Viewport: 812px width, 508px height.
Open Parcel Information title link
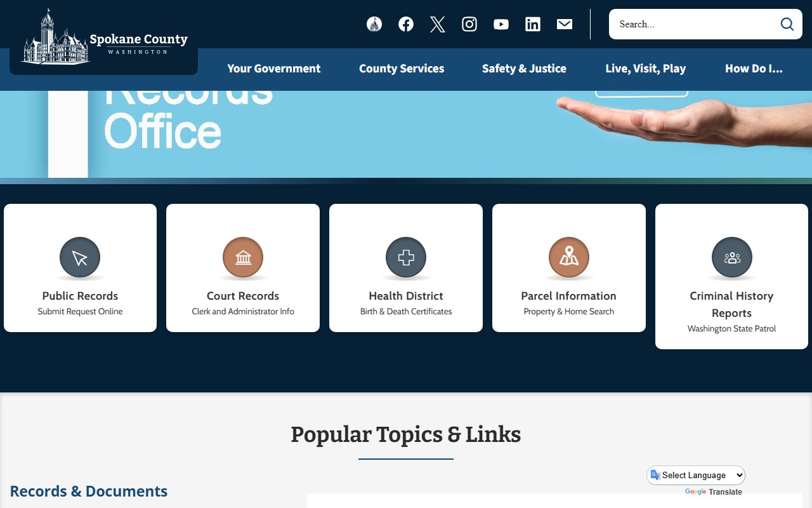point(569,296)
